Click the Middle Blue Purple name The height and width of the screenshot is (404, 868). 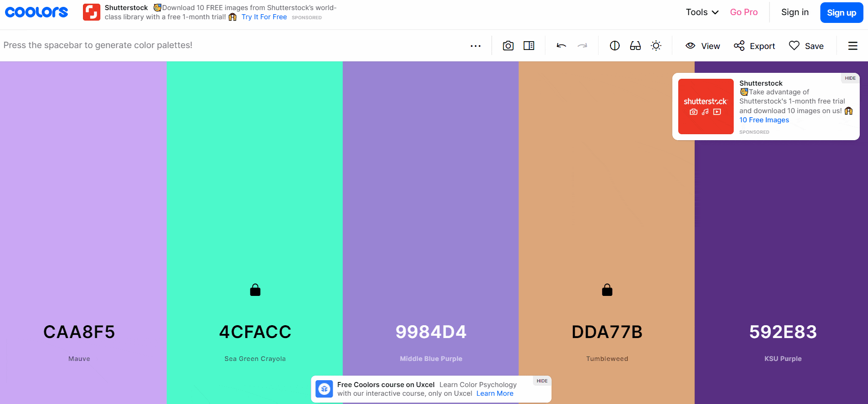[x=431, y=359]
